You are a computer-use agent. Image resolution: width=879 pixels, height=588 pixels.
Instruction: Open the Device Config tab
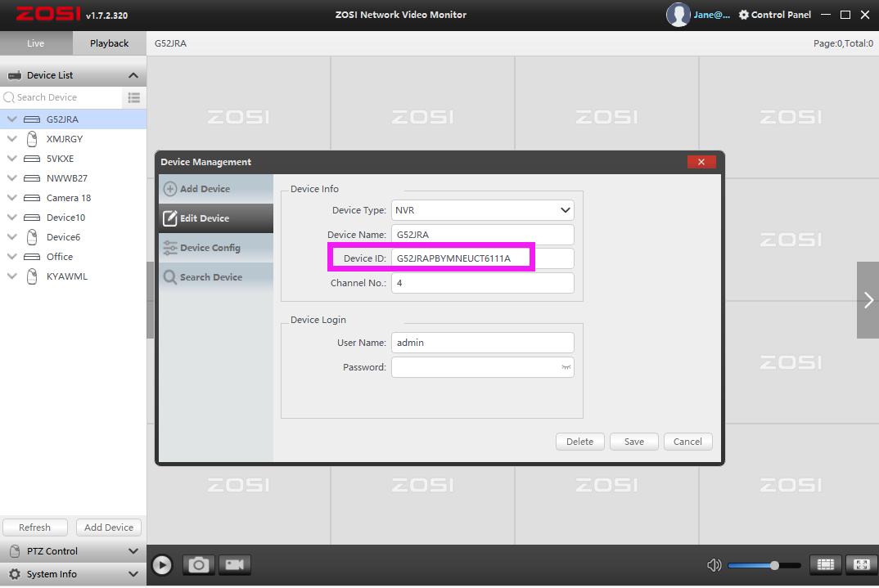(x=216, y=248)
